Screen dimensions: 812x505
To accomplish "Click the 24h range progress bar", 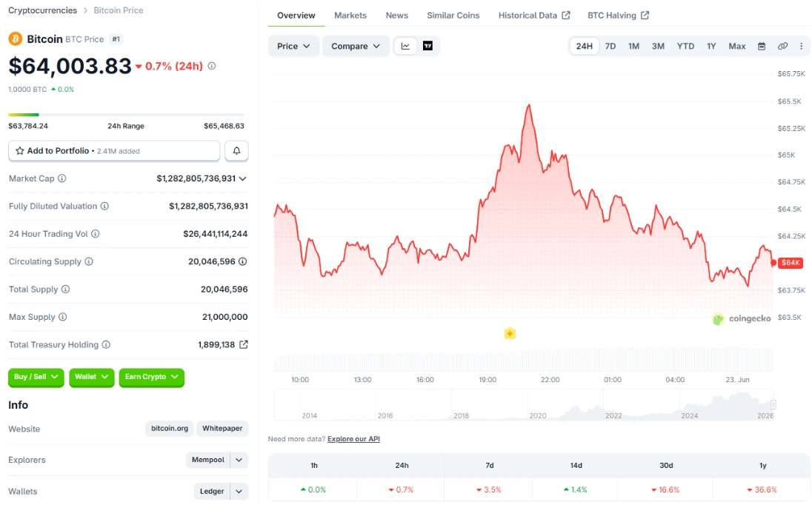I will click(x=126, y=115).
